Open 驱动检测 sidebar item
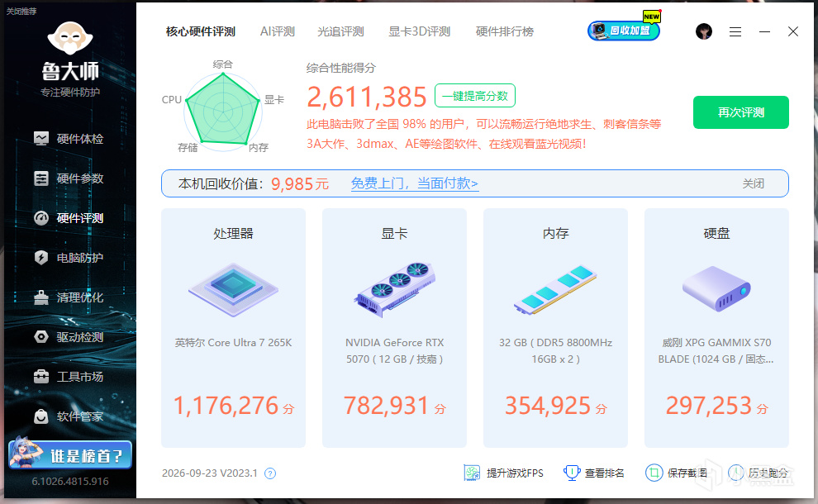The width and height of the screenshot is (818, 504). coord(69,337)
